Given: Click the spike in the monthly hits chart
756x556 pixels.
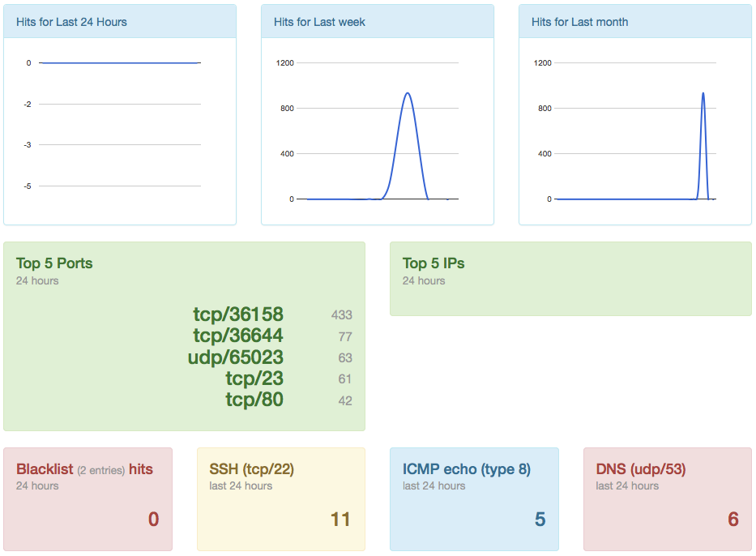Looking at the screenshot, I should (x=703, y=93).
